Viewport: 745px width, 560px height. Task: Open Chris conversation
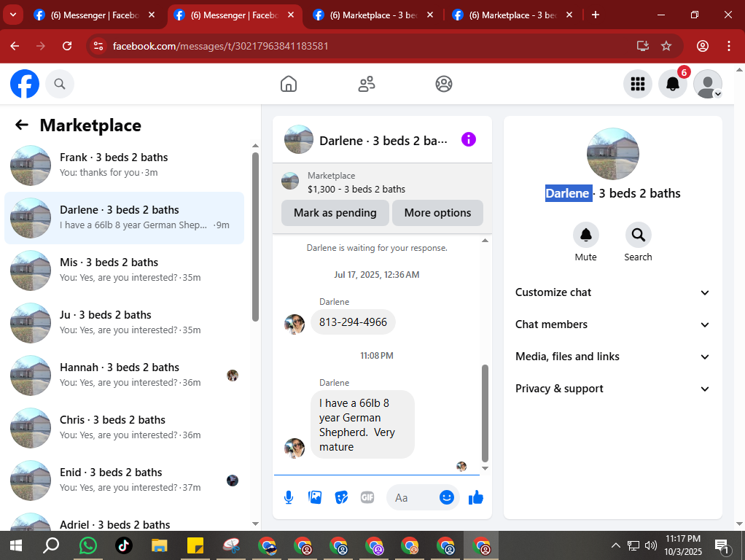tap(124, 428)
